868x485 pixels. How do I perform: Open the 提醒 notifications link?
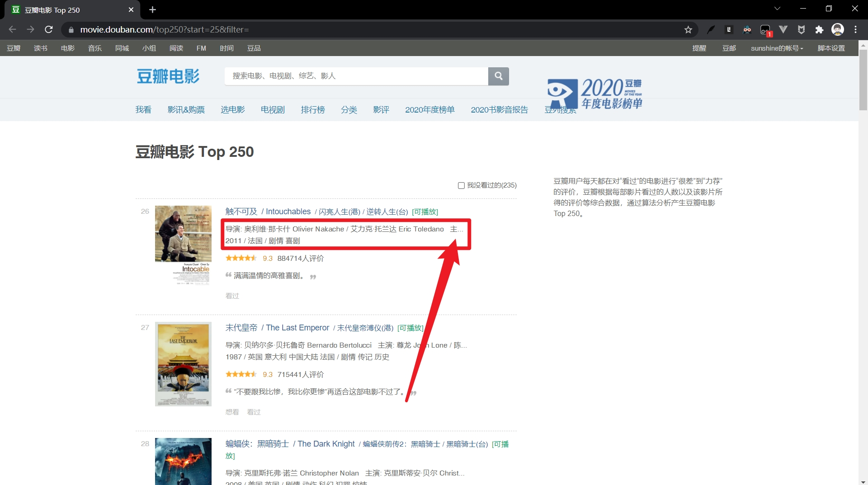699,48
